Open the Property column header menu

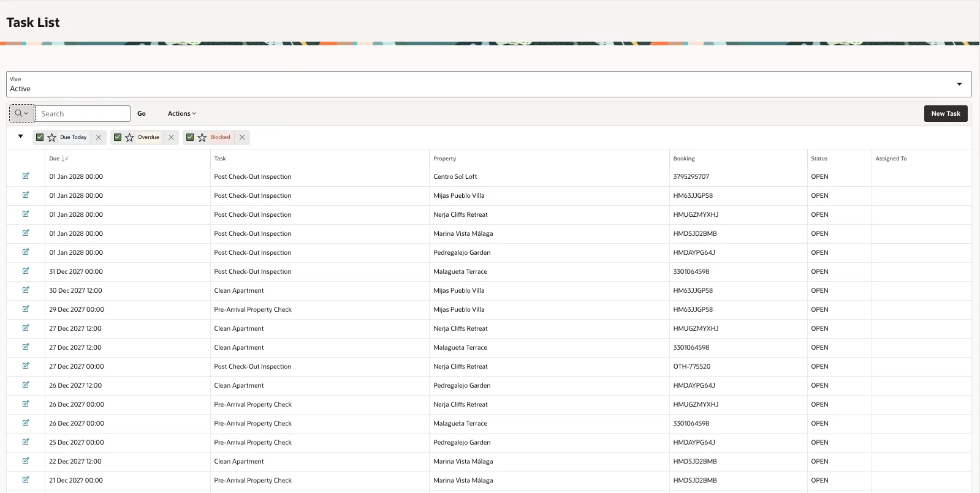coord(445,159)
